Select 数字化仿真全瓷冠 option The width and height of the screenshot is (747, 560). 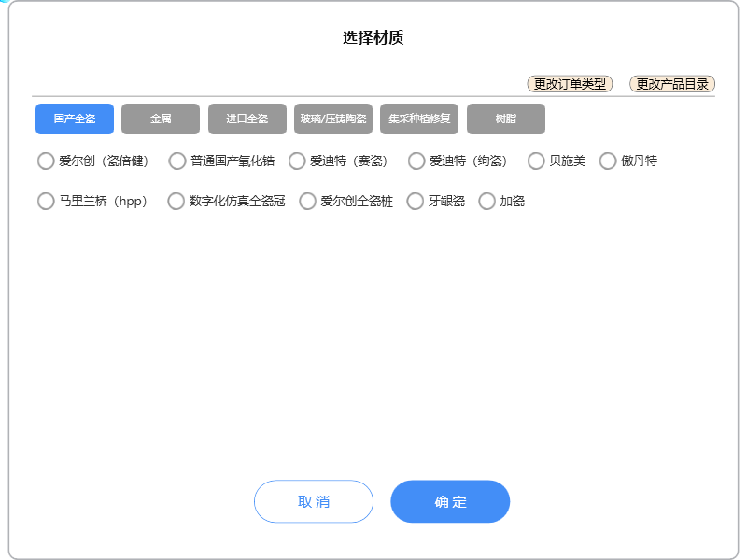(176, 202)
